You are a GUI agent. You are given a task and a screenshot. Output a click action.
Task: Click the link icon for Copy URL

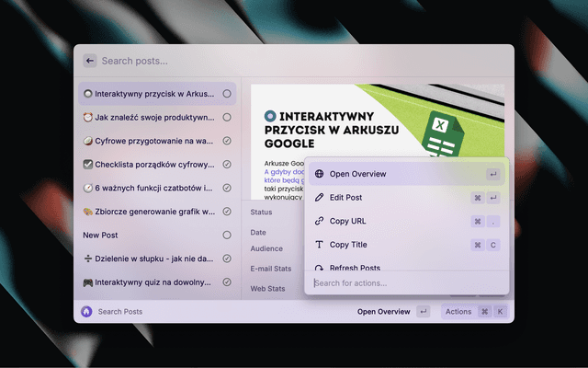(319, 221)
